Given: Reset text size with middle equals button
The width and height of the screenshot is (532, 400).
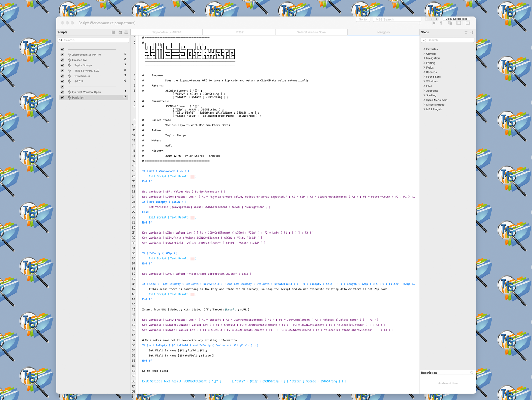Looking at the screenshot, I should click(x=431, y=19).
